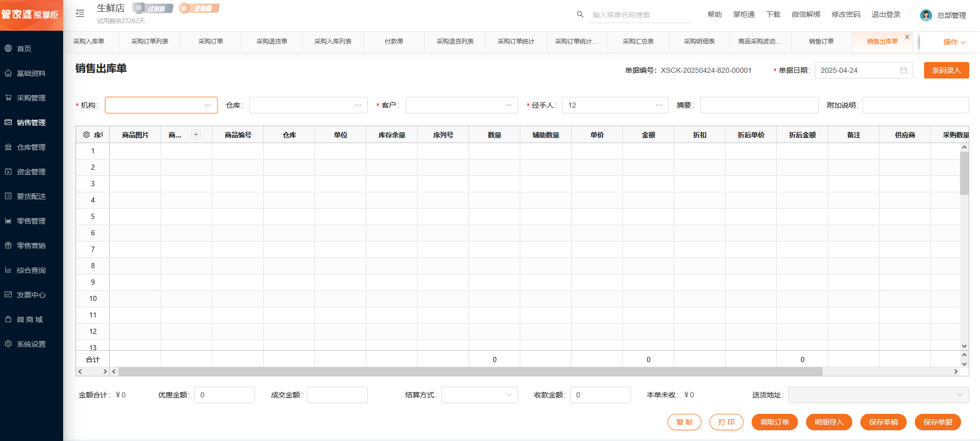Toggle the sidebar collapse hamburger icon
This screenshot has height=441, width=980.
point(80,13)
